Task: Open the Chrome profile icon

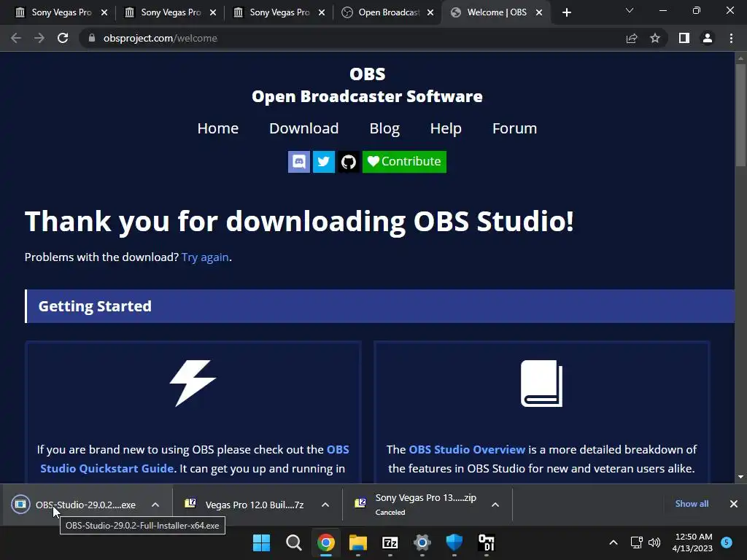Action: (x=708, y=38)
